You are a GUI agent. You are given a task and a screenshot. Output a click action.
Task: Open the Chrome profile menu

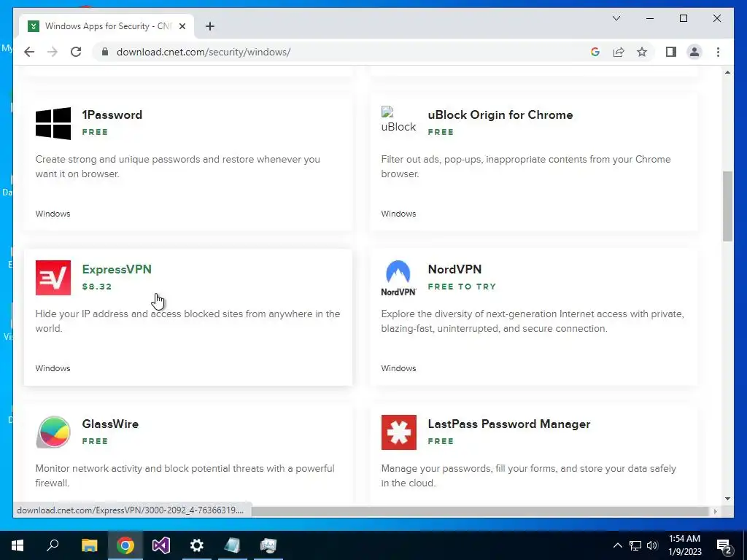pyautogui.click(x=694, y=52)
